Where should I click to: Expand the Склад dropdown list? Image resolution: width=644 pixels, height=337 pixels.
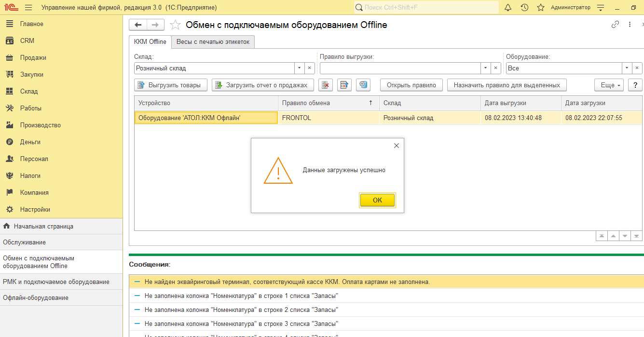click(299, 68)
